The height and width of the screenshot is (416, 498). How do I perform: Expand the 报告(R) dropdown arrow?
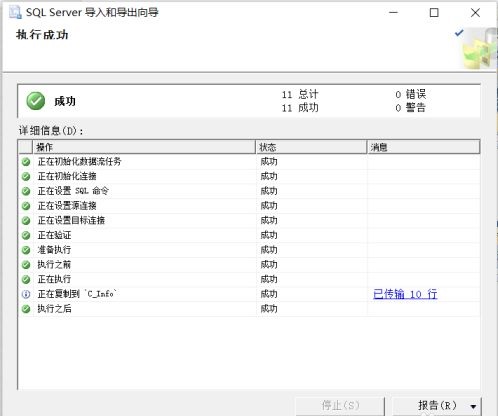tap(473, 406)
